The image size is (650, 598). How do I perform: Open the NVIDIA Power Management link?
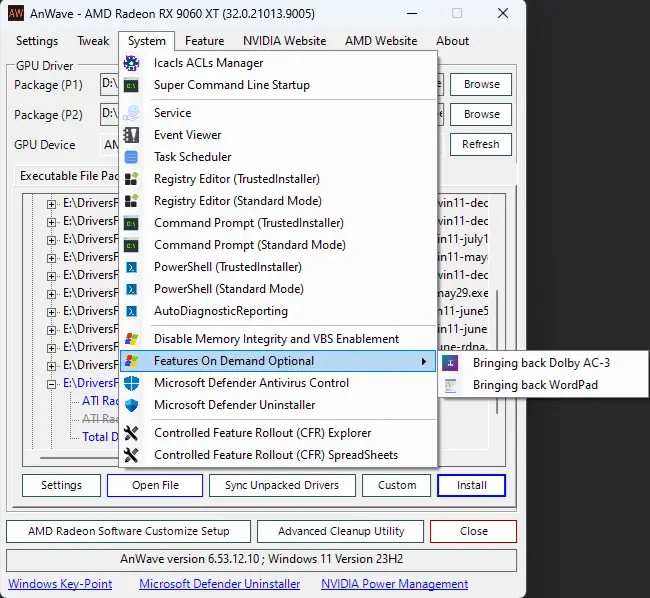coord(395,584)
